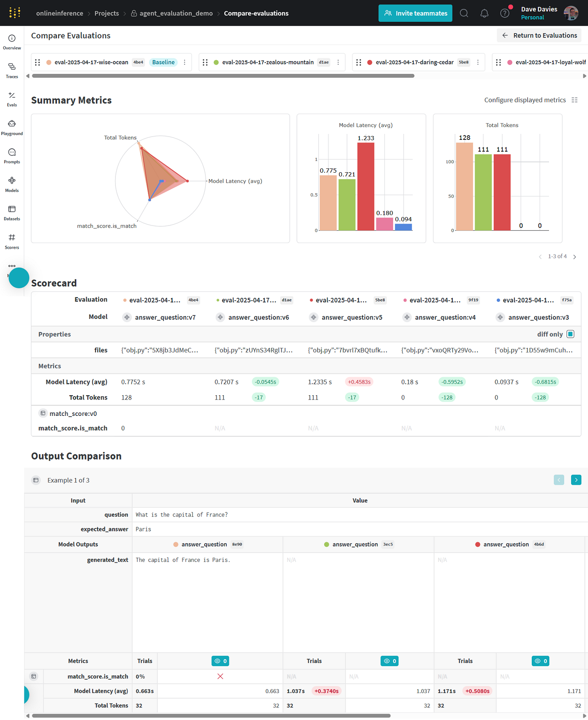Click wise-ocean orange color dot
The height and width of the screenshot is (720, 588).
(x=49, y=62)
